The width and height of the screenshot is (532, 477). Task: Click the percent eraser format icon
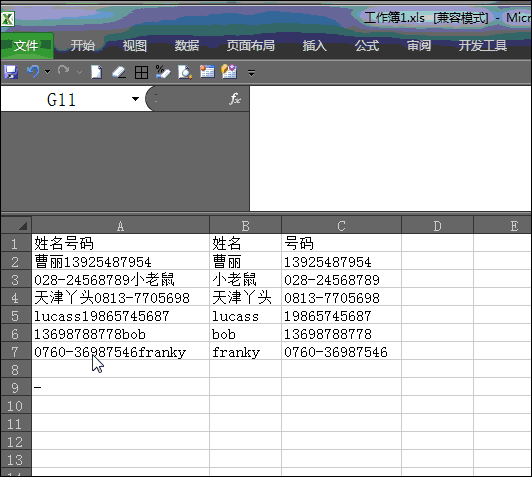click(x=163, y=72)
